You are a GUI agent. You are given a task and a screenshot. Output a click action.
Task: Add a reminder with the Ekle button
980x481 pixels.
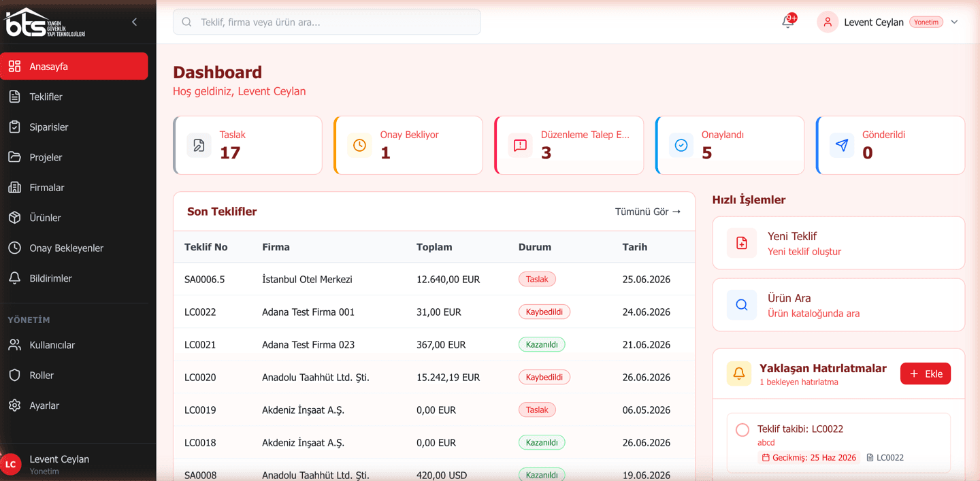926,374
